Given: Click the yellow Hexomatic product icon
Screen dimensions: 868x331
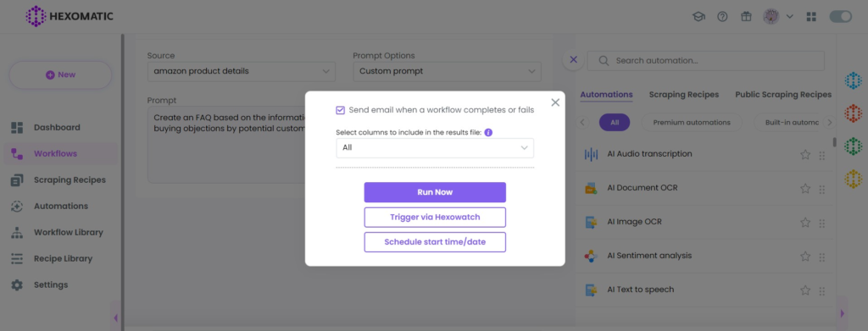Looking at the screenshot, I should [853, 179].
